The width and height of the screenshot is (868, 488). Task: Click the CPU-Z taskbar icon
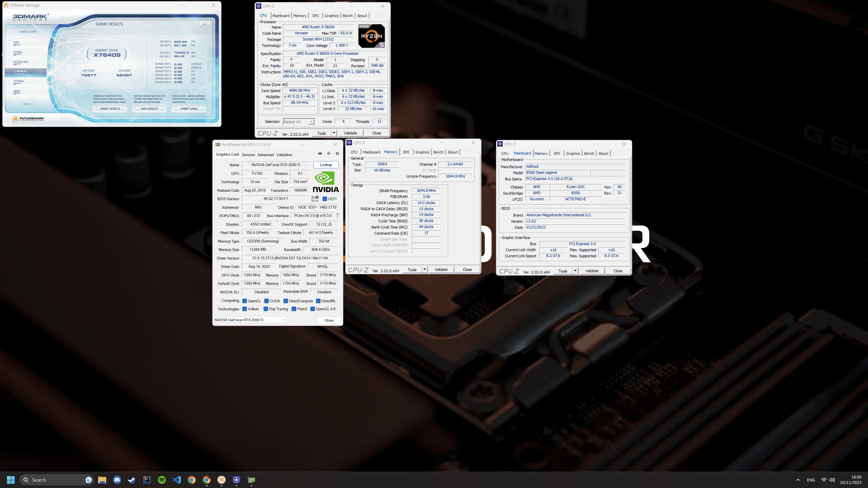(x=236, y=480)
